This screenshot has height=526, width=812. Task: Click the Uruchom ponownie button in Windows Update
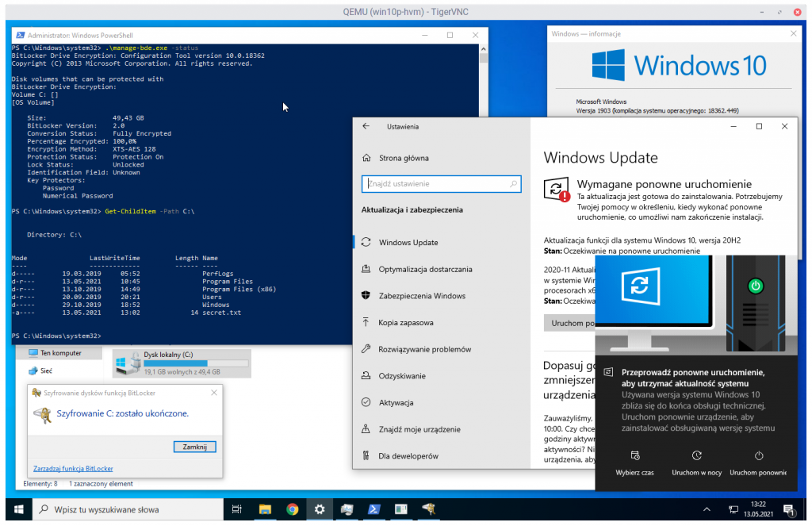(x=569, y=323)
